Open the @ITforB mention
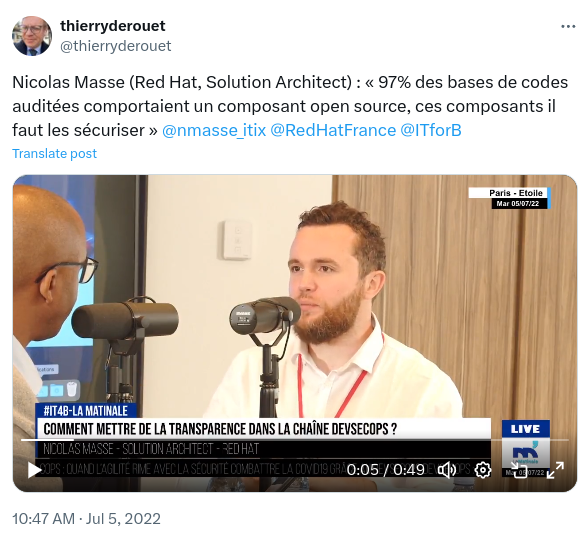Screen dimensions: 587x536 (x=431, y=131)
